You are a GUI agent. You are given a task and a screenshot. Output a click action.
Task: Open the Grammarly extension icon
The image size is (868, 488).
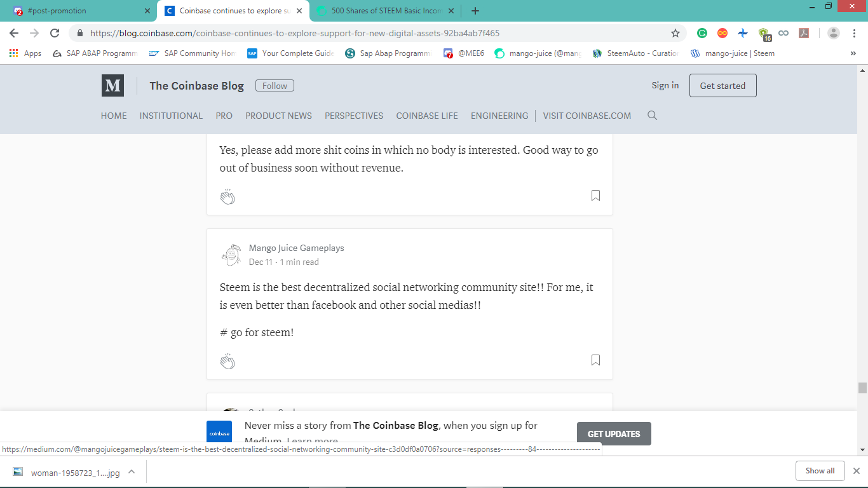coord(702,33)
